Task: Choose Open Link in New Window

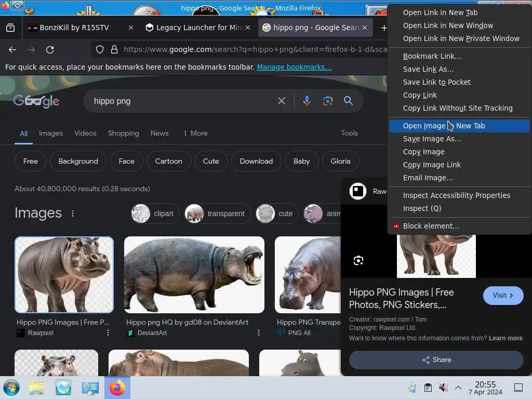Action: (x=459, y=25)
